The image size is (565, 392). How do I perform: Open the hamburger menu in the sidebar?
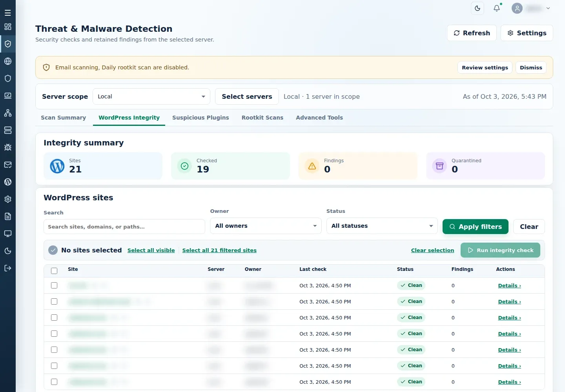pyautogui.click(x=8, y=13)
